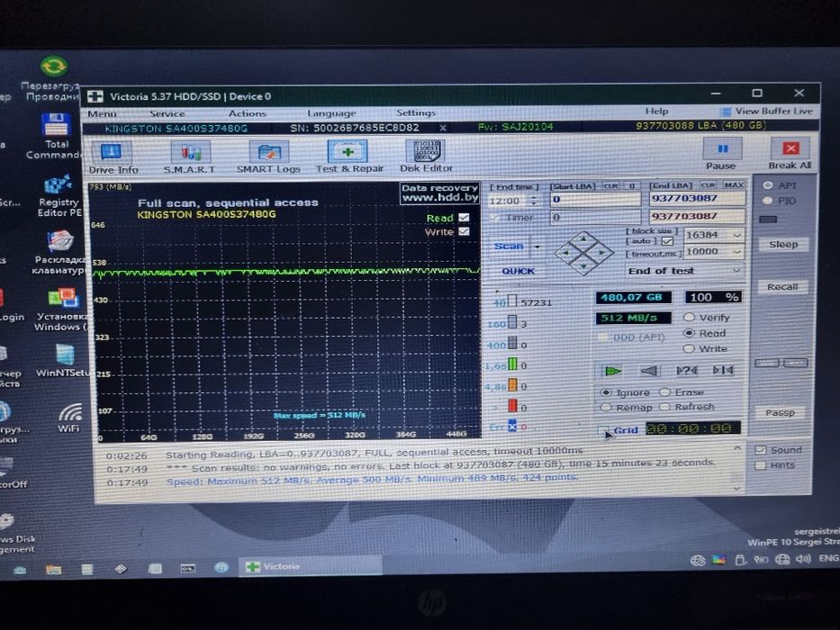Toggle the Read graph checkbox
The width and height of the screenshot is (840, 630).
464,218
